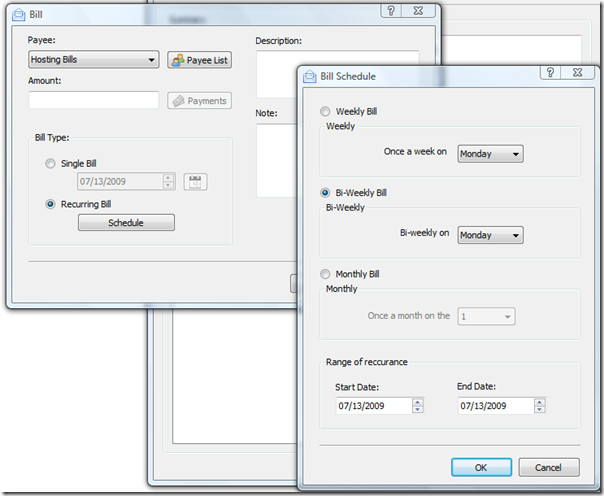Click the Bill Schedule window title icon
Image resolution: width=604 pixels, height=496 pixels.
click(309, 76)
